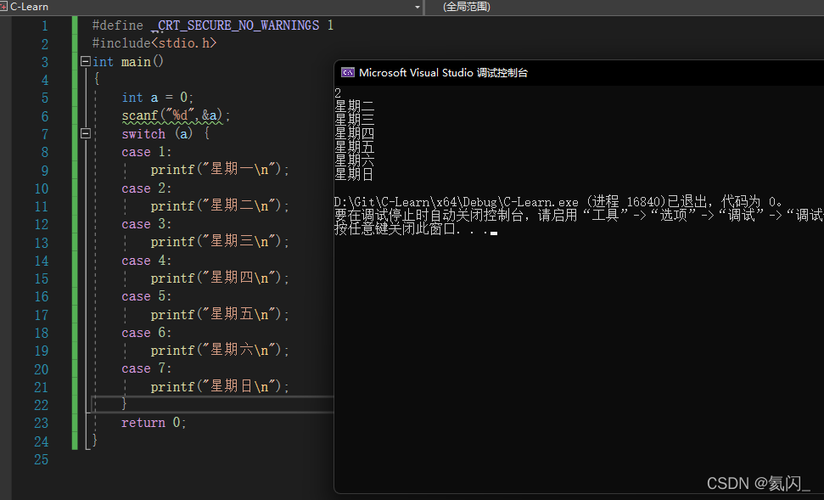This screenshot has height=500, width=824.
Task: Click the C-Learn project file icon
Action: click(4, 6)
